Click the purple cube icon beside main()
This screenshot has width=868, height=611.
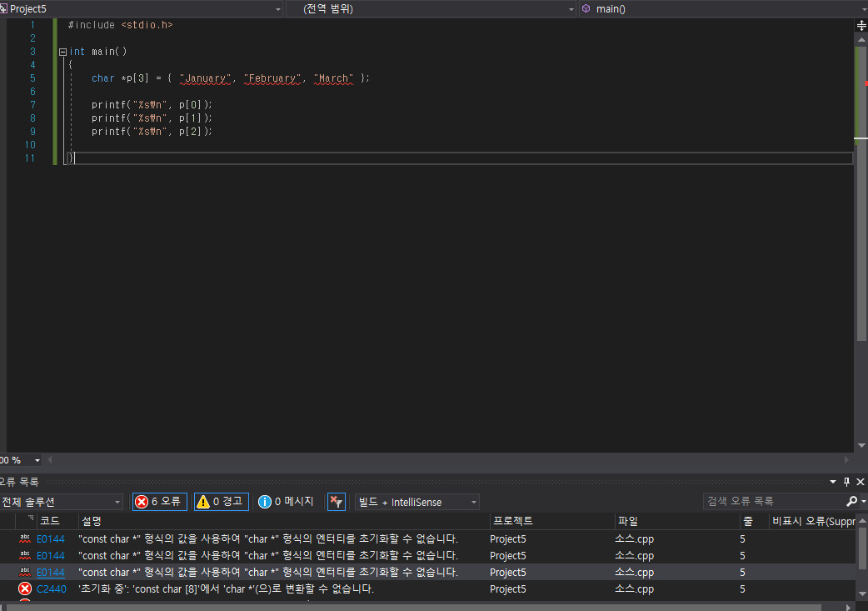pyautogui.click(x=586, y=8)
